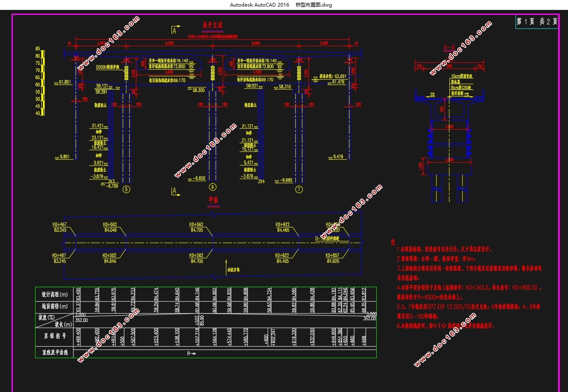Click the lower K0+467 station label
Viewport: 568px width, 392px height.
pyautogui.click(x=59, y=256)
